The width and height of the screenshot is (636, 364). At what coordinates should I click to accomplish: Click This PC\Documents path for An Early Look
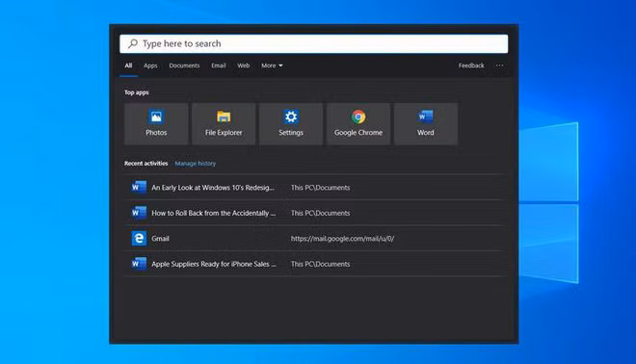click(321, 188)
